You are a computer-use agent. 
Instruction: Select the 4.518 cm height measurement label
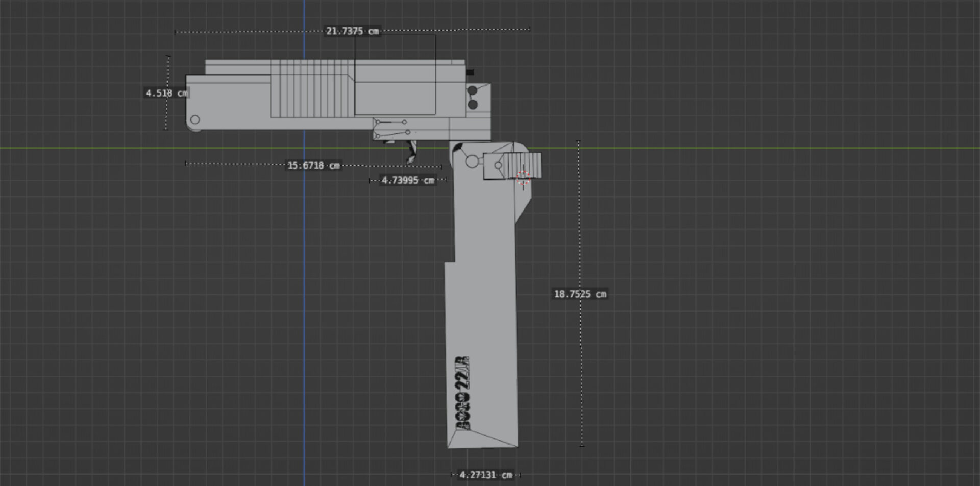[x=166, y=93]
